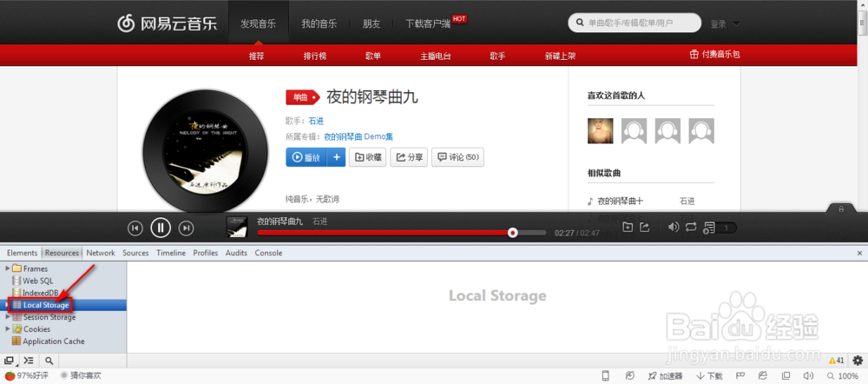This screenshot has height=384, width=868.
Task: Click the player's share icon
Action: (x=644, y=227)
